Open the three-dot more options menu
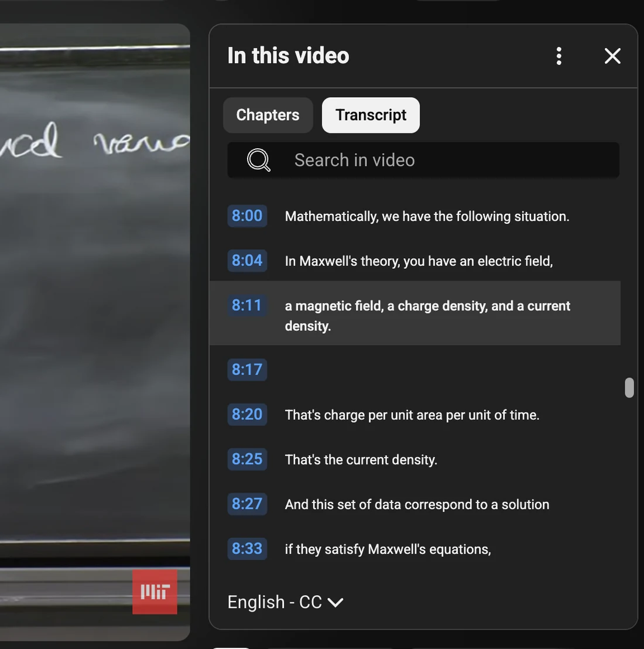Viewport: 644px width, 649px height. (x=559, y=56)
